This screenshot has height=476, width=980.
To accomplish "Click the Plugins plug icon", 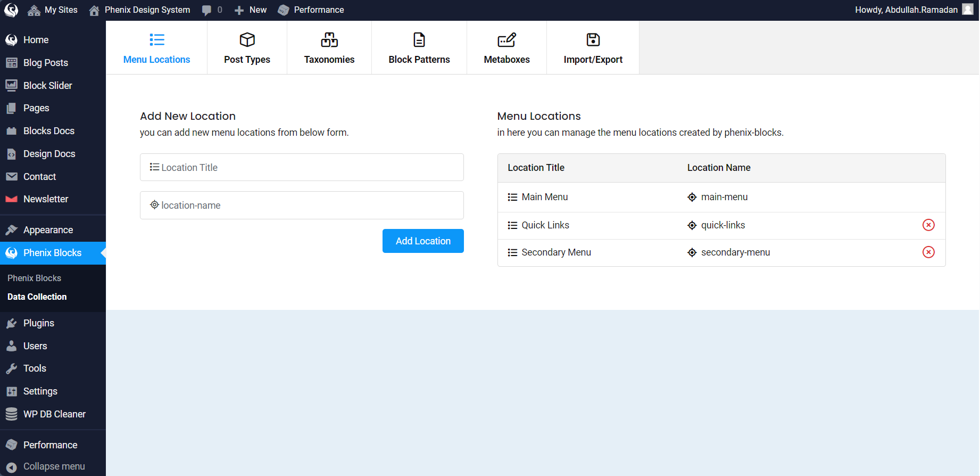I will click(x=11, y=323).
